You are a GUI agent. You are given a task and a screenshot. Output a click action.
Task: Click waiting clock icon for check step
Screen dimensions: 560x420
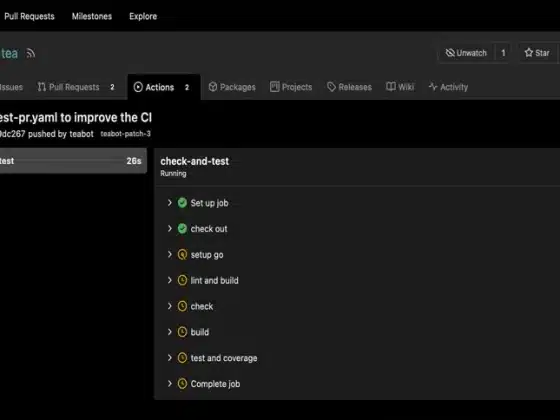[182, 306]
